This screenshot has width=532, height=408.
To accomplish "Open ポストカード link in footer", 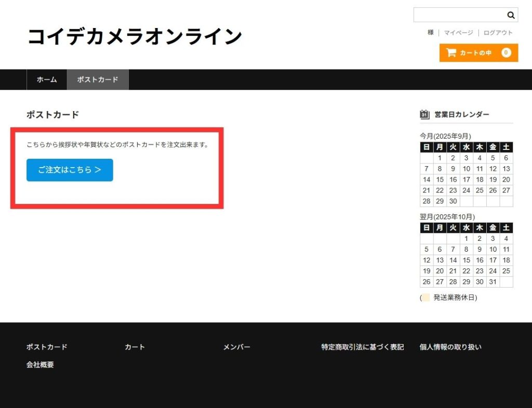I will [x=47, y=347].
